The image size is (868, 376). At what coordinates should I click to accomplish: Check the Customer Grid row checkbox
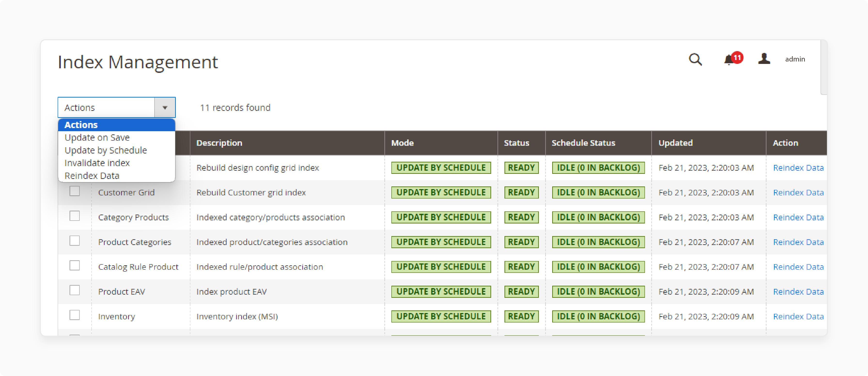coord(74,191)
